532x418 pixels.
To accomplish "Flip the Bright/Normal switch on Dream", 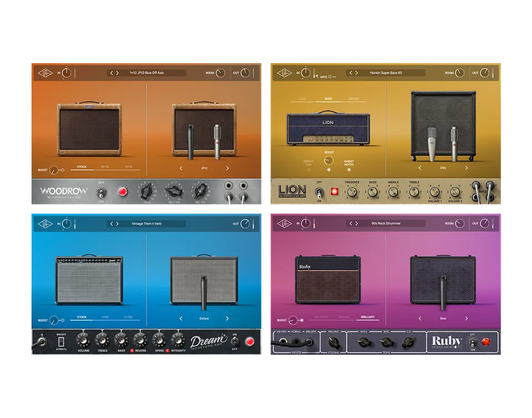I will [x=61, y=341].
